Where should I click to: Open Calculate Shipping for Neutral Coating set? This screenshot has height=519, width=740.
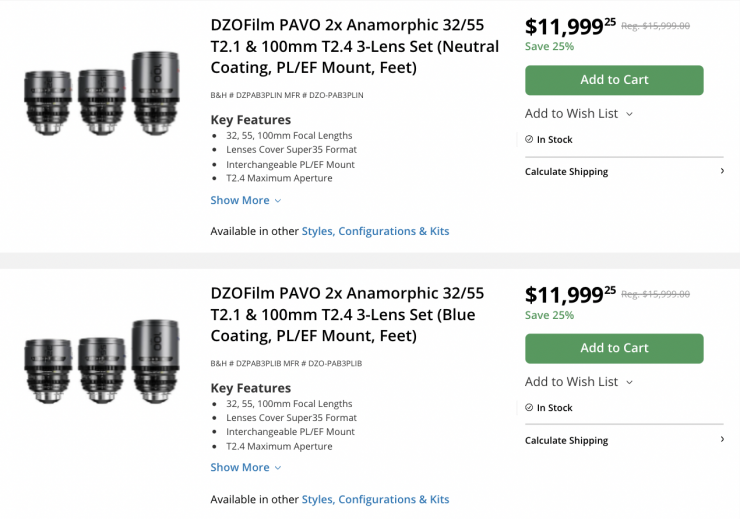click(x=566, y=172)
